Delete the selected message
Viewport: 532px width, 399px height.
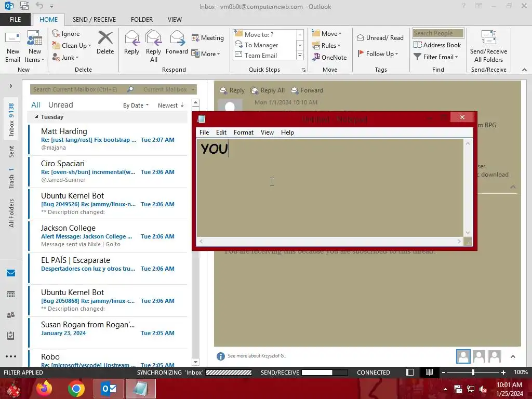click(105, 43)
